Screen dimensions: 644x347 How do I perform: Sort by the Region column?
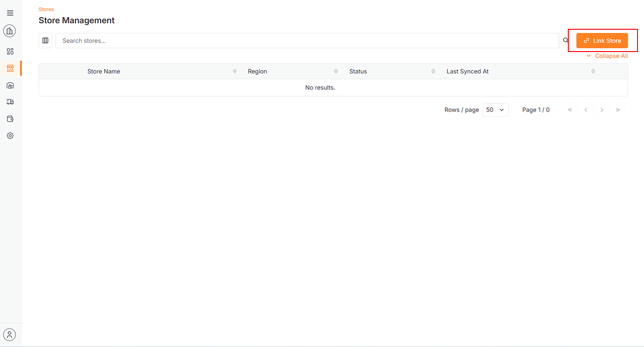pyautogui.click(x=336, y=71)
